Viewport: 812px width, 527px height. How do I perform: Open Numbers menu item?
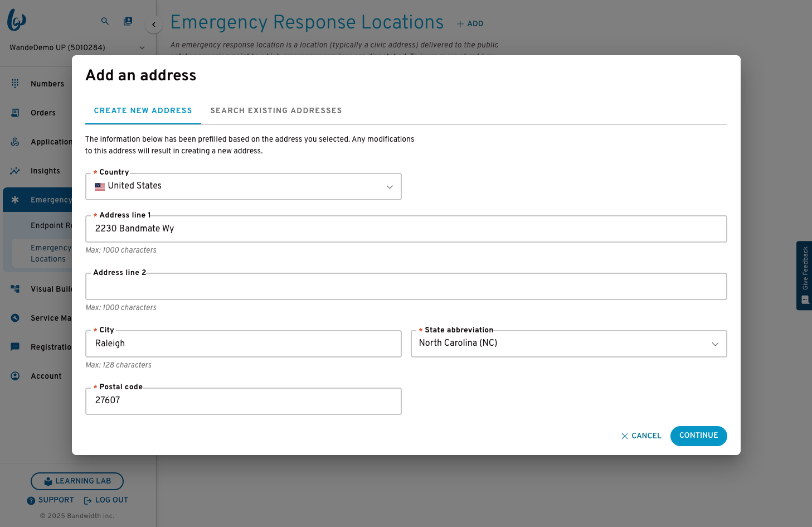(47, 84)
